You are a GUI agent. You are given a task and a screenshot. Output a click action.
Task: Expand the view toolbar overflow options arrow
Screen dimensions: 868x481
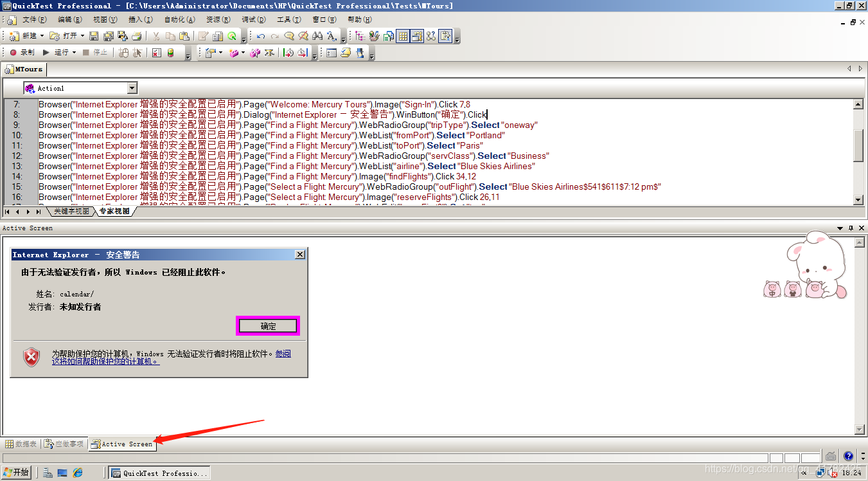click(x=457, y=39)
